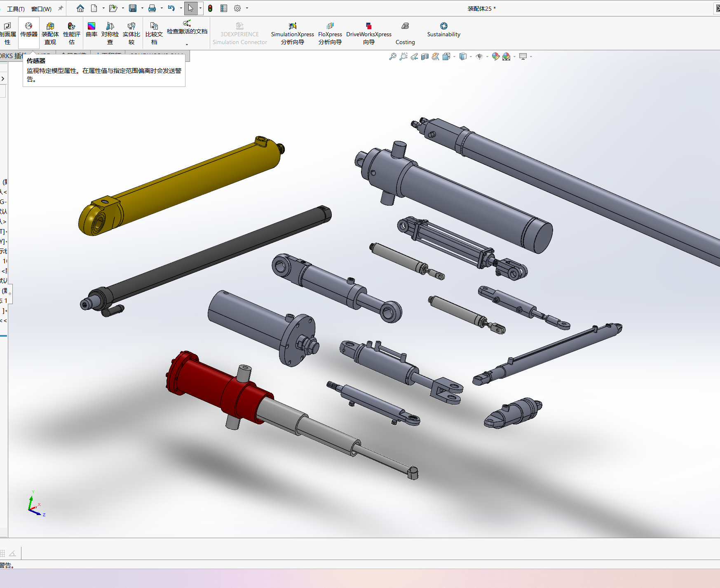Click the Display Style cube icon
Screen dimensions: 720x588
(x=463, y=56)
